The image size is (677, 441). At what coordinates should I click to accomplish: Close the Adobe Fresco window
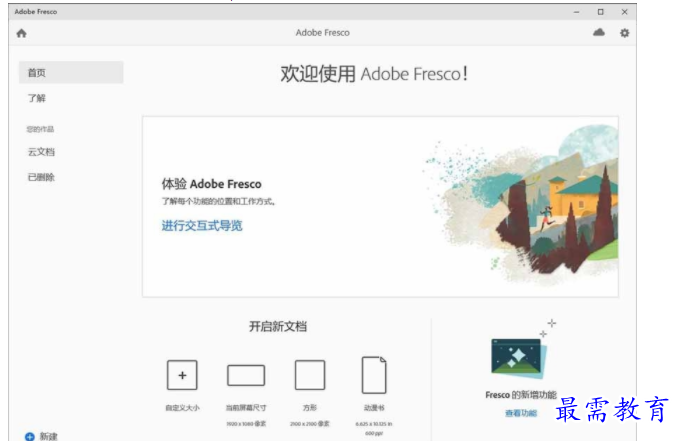(x=624, y=12)
